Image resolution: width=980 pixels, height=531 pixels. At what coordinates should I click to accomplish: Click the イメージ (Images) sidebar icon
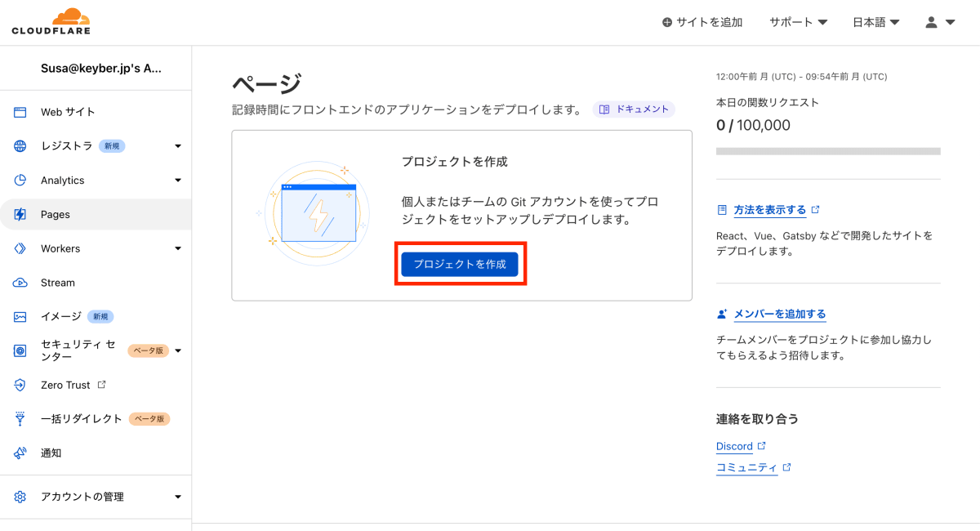[x=20, y=317]
